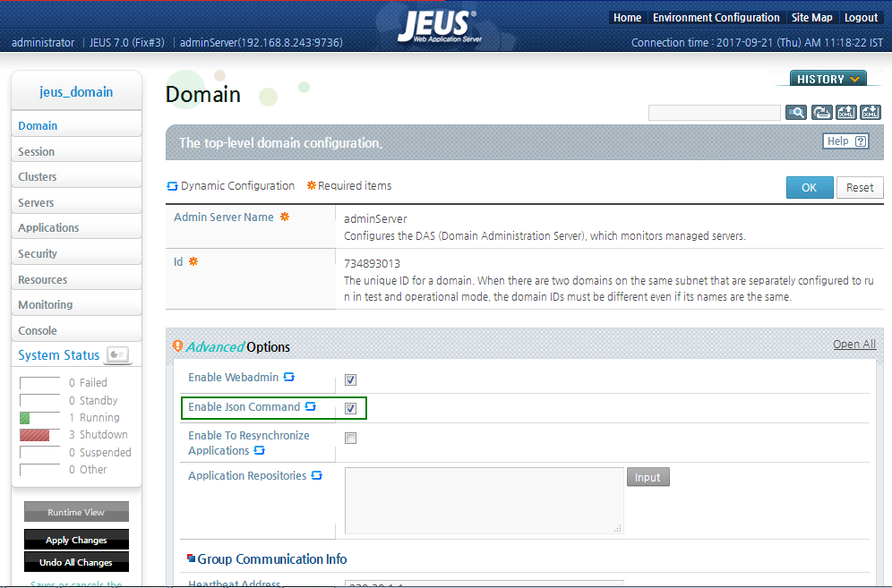Click dynamic icon beside Application Repositories

pyautogui.click(x=317, y=475)
